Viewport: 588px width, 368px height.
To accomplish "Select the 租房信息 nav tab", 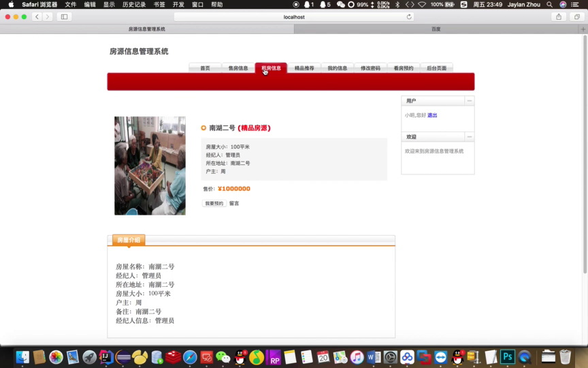I will pos(271,68).
